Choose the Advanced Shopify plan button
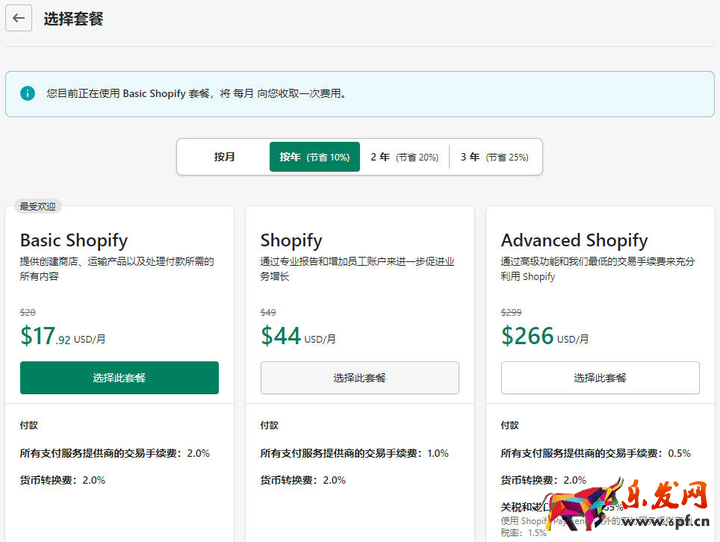The height and width of the screenshot is (542, 720). pos(600,378)
